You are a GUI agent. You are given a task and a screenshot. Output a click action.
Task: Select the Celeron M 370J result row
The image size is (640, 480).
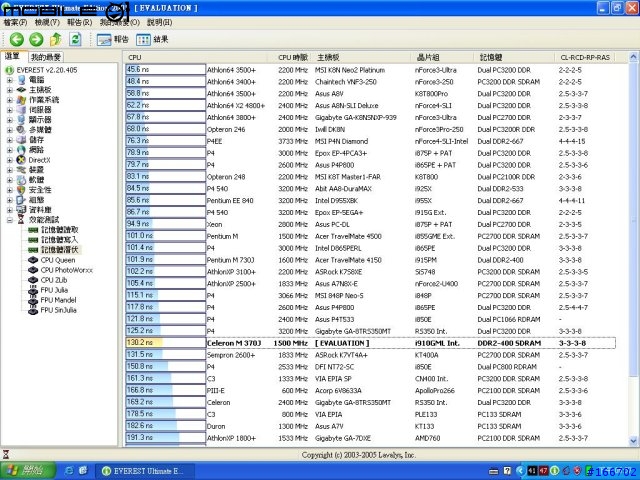pos(370,343)
